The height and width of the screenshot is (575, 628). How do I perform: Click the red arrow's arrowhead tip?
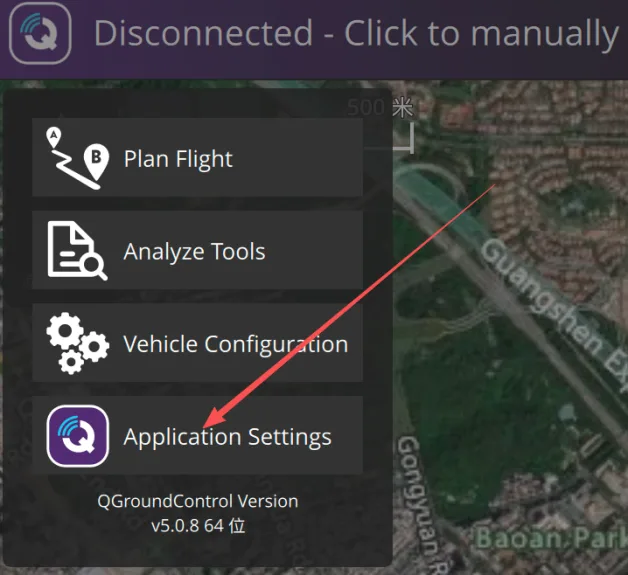click(204, 426)
